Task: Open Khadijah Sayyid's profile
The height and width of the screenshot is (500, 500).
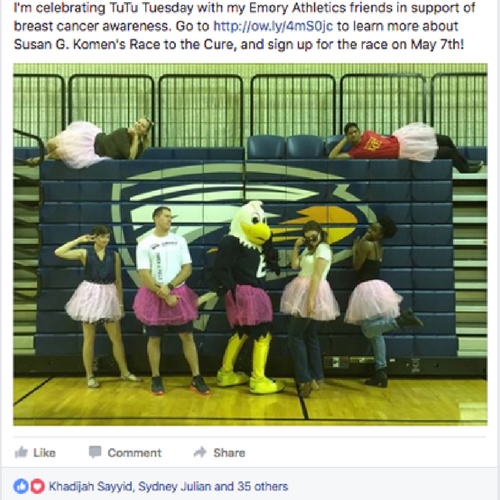Action: tap(90, 486)
